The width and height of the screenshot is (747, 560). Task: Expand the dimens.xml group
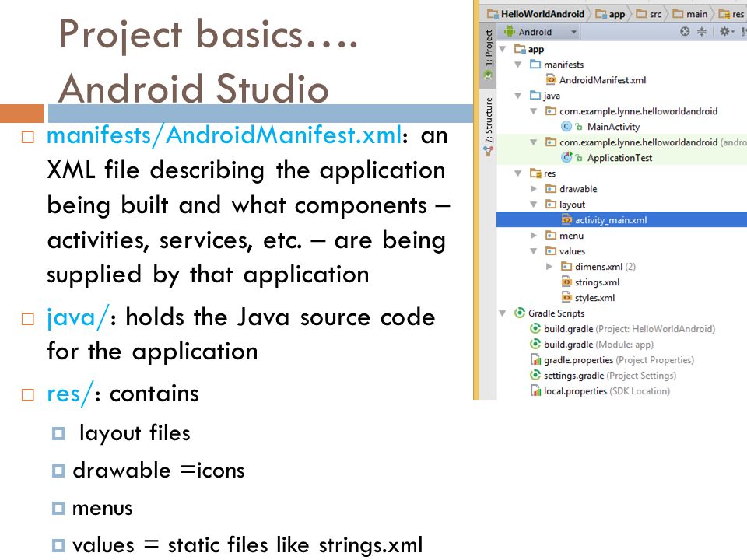pos(549,266)
